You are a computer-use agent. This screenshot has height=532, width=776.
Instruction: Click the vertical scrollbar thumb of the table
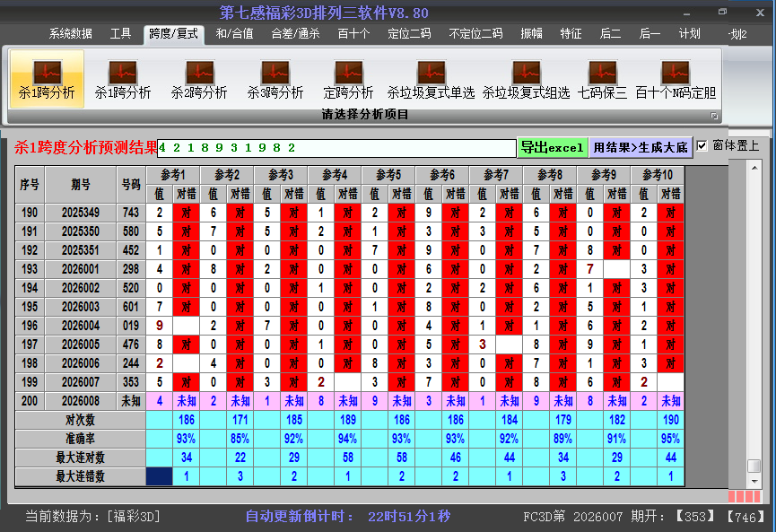[754, 466]
